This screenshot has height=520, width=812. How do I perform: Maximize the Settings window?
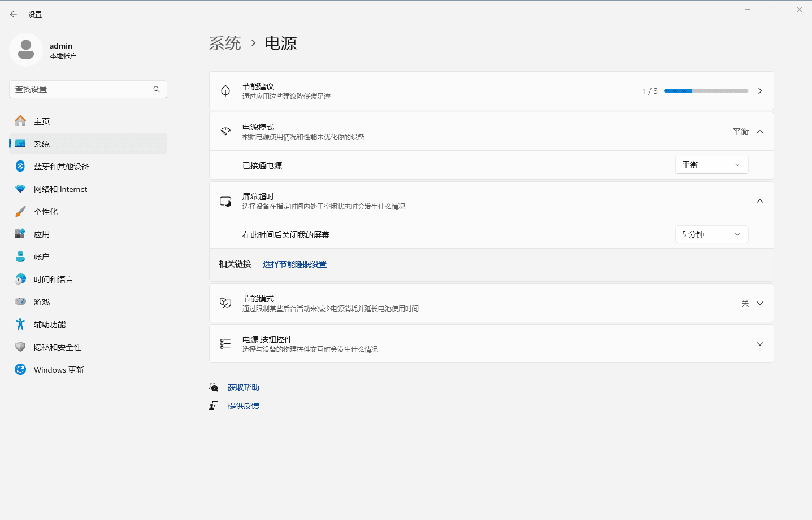coord(774,10)
